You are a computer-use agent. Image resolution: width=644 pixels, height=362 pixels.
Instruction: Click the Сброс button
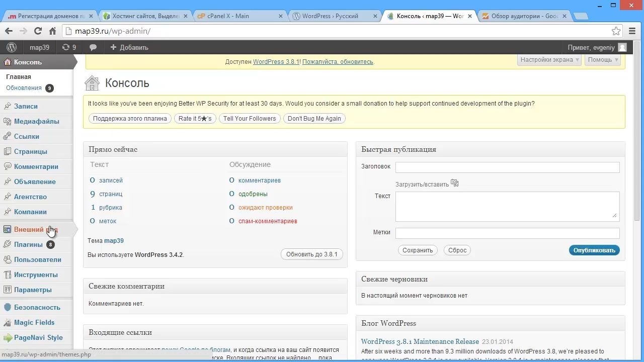click(457, 250)
